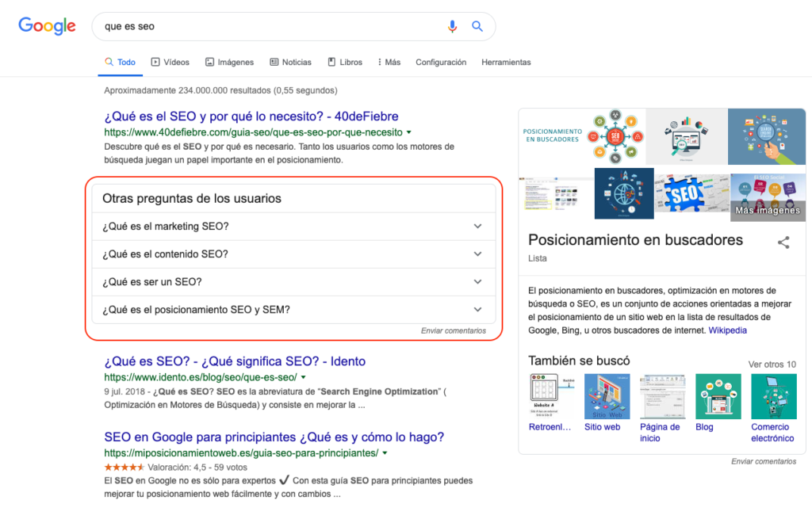Switch to the Vídeos tab
The height and width of the screenshot is (519, 812).
tap(170, 62)
